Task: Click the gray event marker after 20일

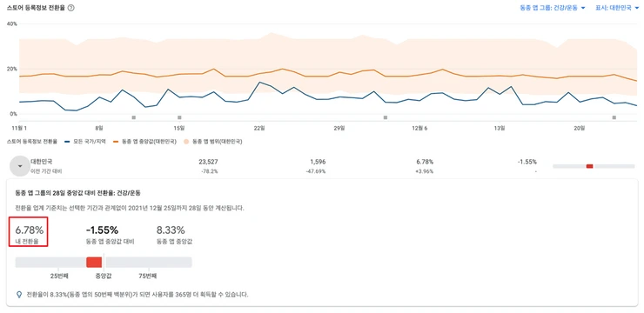Action: point(614,117)
